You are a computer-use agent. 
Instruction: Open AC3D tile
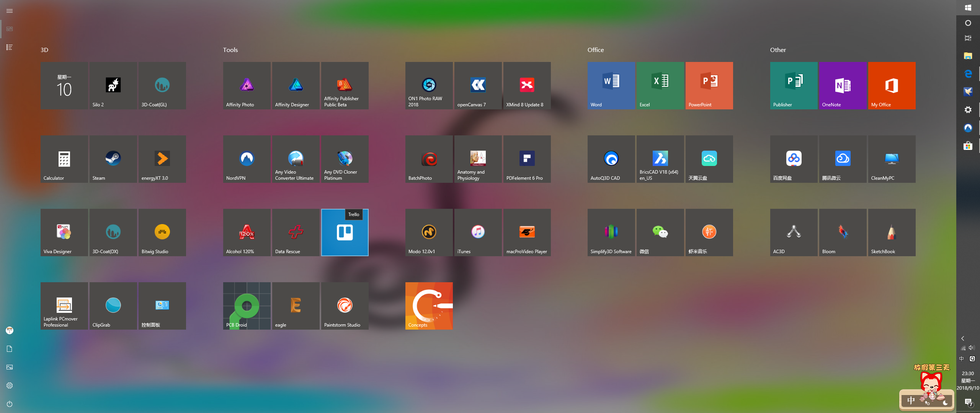click(794, 233)
